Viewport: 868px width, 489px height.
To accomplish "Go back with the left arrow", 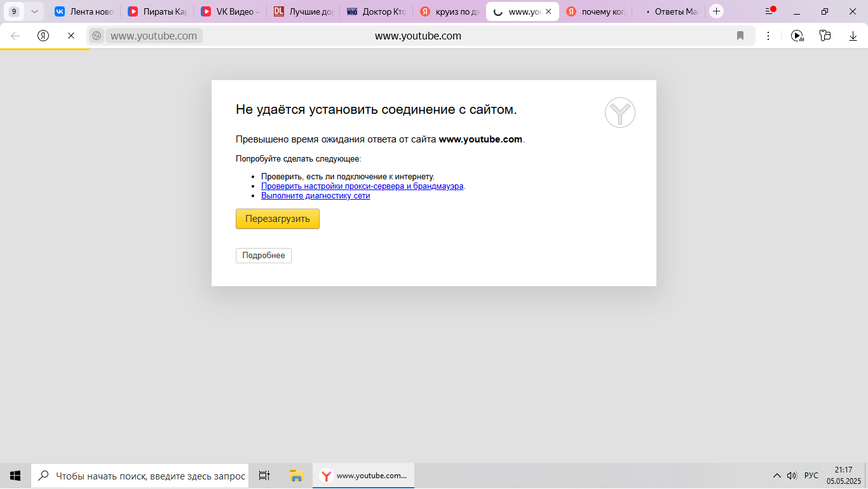I will [x=15, y=36].
